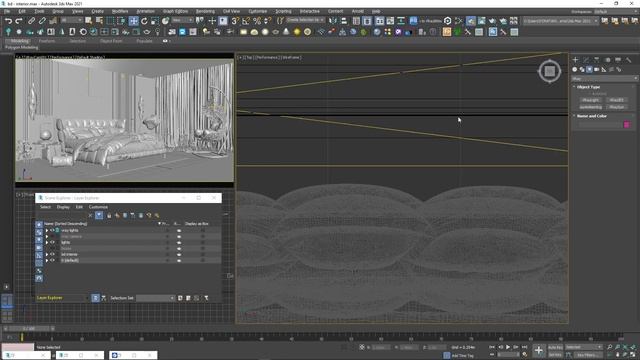
Task: Tick Display as Box for vray lights layer
Action: [202, 230]
